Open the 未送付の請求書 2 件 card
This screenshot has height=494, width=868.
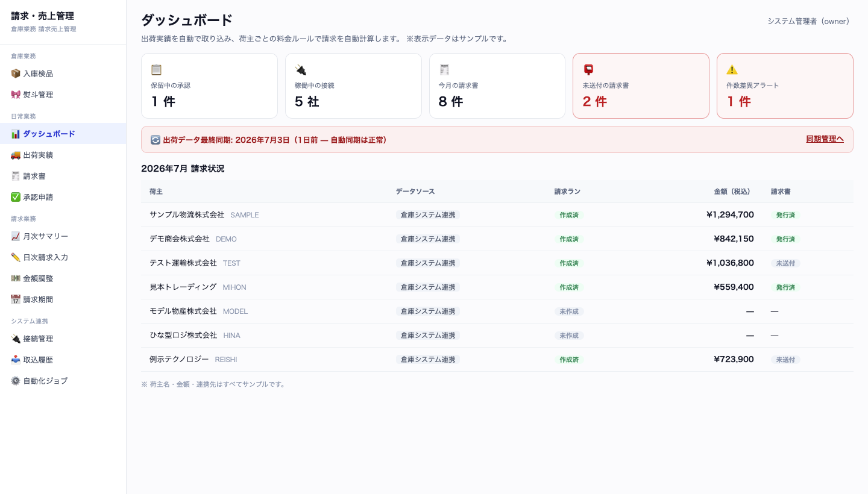point(641,86)
